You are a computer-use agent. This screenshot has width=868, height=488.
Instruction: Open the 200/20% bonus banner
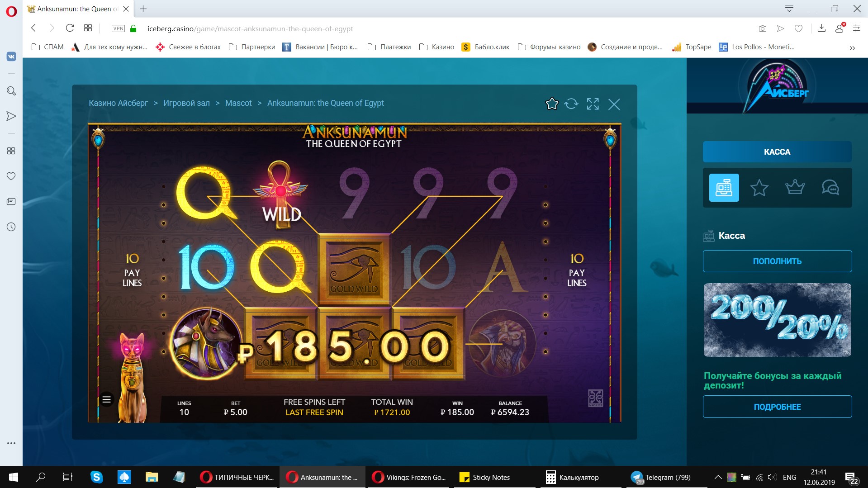tap(777, 320)
